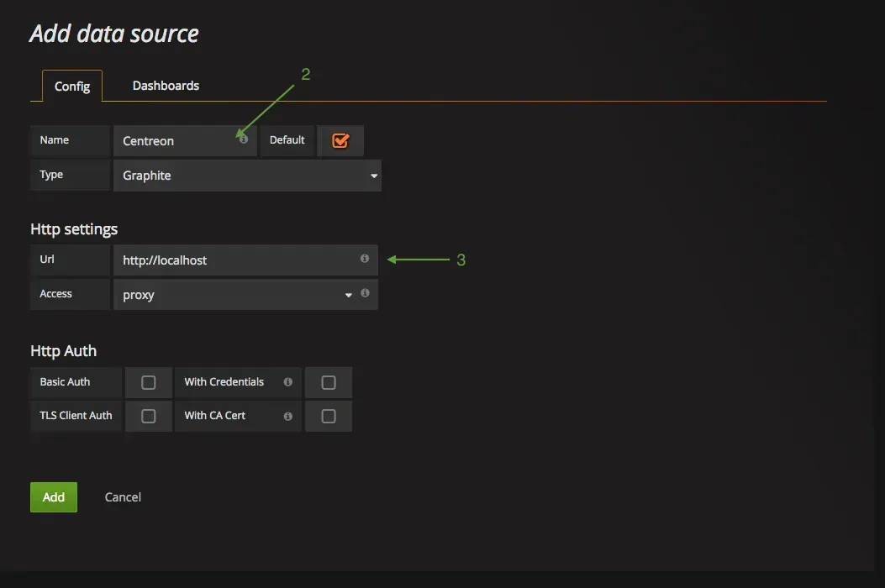Enable With Credentials checkbox

pos(329,382)
